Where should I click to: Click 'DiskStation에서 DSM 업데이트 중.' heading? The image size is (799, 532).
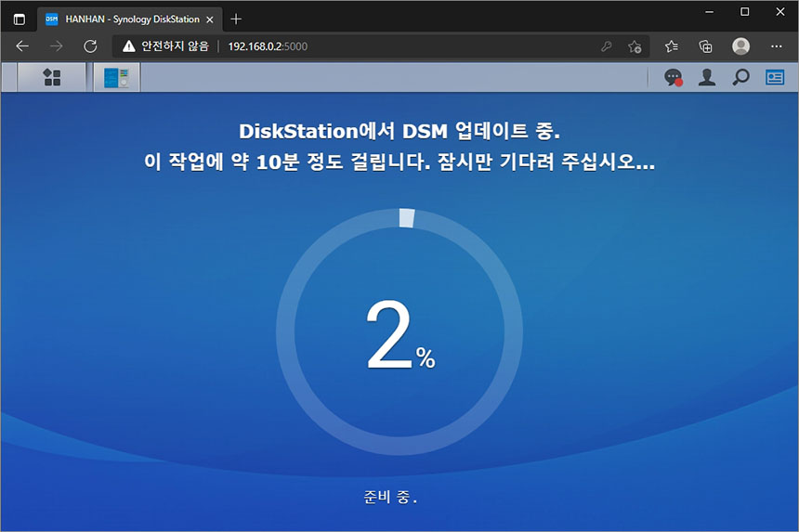point(399,131)
